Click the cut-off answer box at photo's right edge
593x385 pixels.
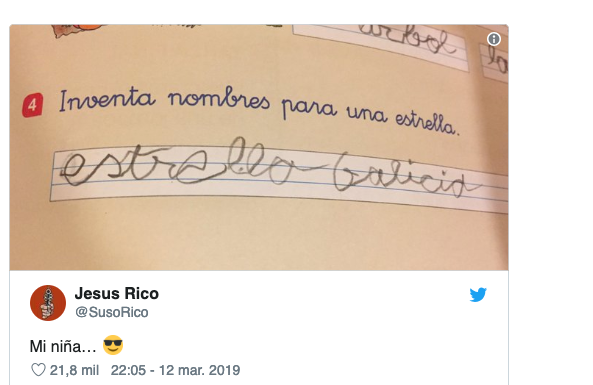(495, 62)
